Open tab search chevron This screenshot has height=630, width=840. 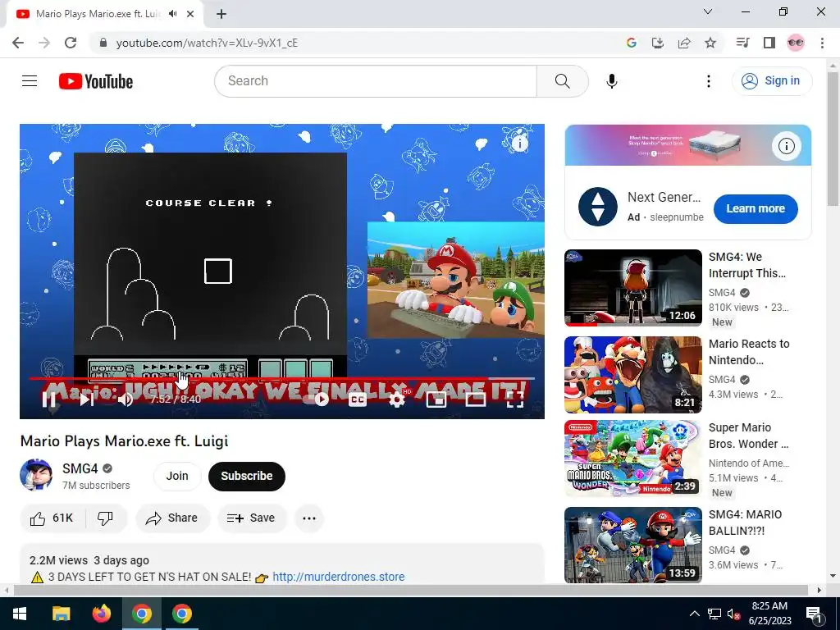point(708,11)
